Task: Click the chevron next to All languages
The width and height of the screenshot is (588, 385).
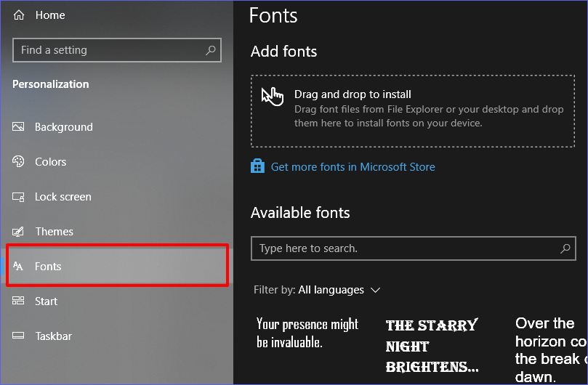Action: pyautogui.click(x=375, y=290)
